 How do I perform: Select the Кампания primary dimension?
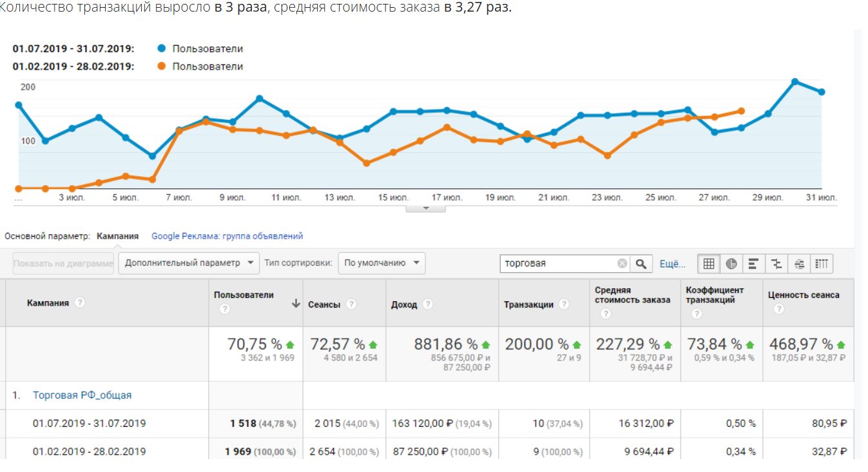pyautogui.click(x=117, y=236)
